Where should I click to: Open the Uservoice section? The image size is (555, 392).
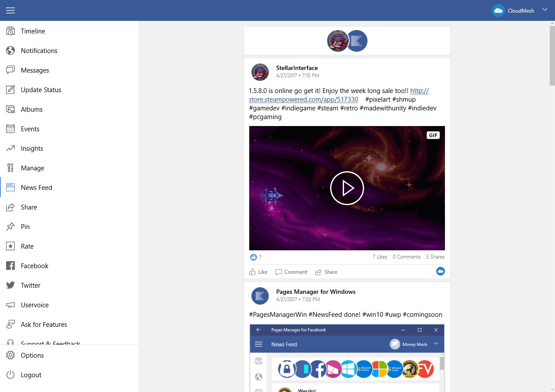click(35, 305)
